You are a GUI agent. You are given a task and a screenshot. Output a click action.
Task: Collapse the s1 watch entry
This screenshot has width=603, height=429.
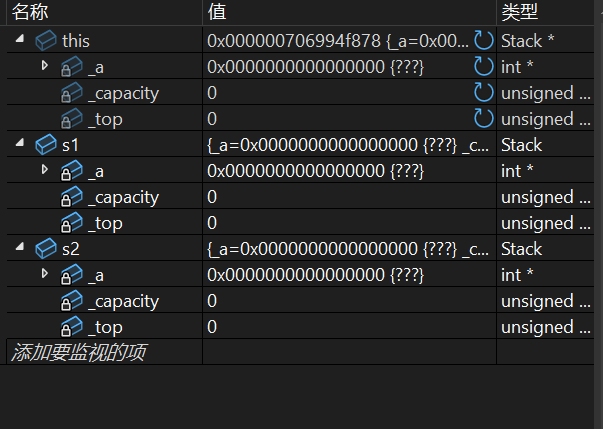tap(20, 143)
